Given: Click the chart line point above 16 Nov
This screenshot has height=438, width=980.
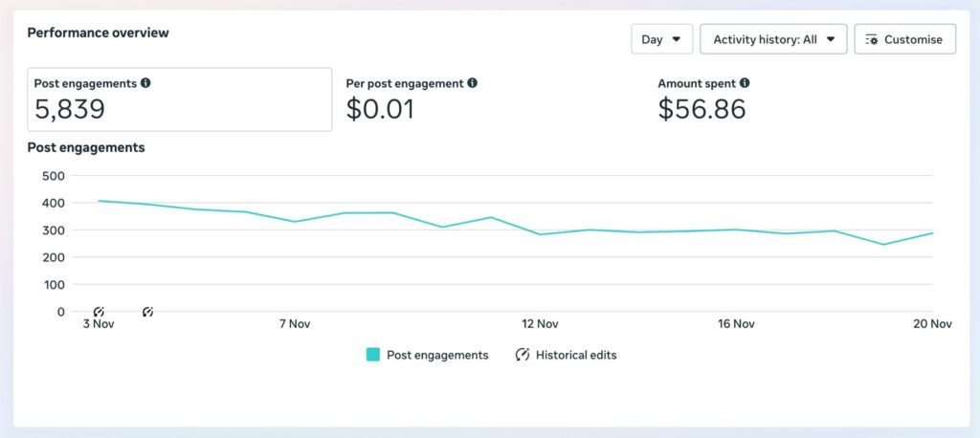Looking at the screenshot, I should pos(737,230).
